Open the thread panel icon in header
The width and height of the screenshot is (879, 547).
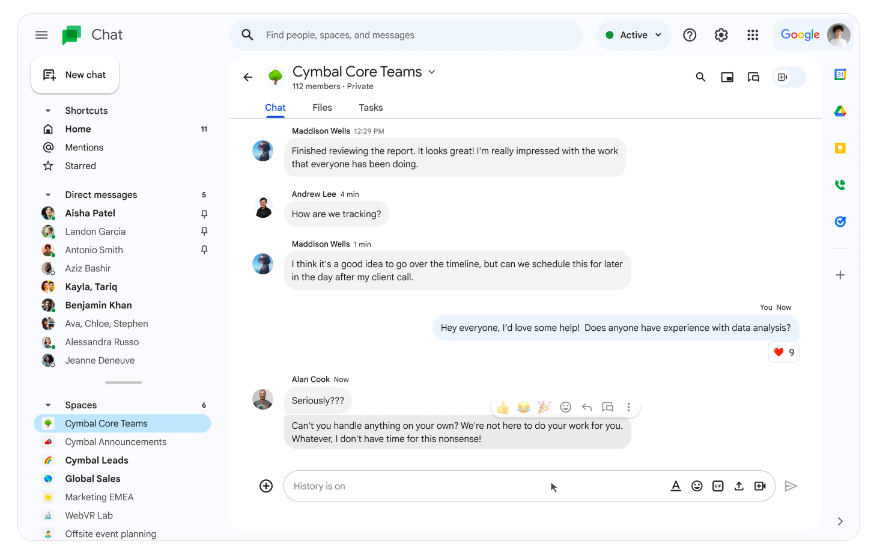[753, 77]
